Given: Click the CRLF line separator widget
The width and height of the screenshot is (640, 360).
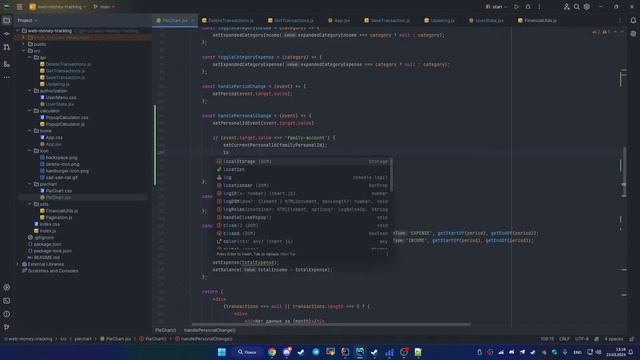Looking at the screenshot, I should point(564,339).
